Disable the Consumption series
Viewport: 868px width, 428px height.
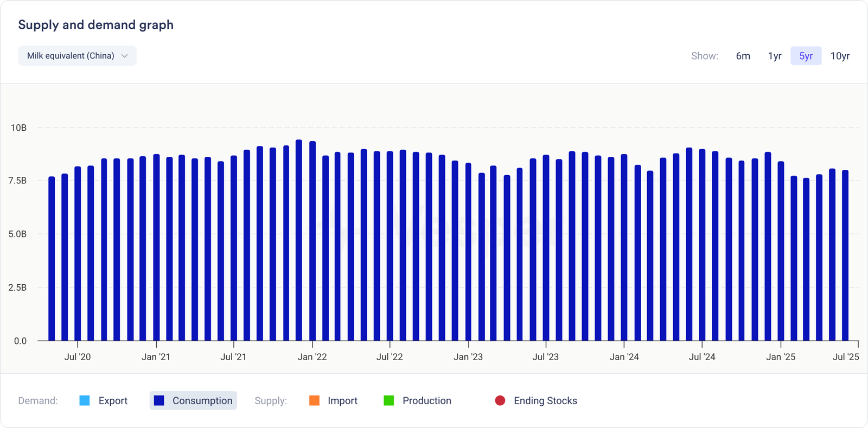[202, 400]
